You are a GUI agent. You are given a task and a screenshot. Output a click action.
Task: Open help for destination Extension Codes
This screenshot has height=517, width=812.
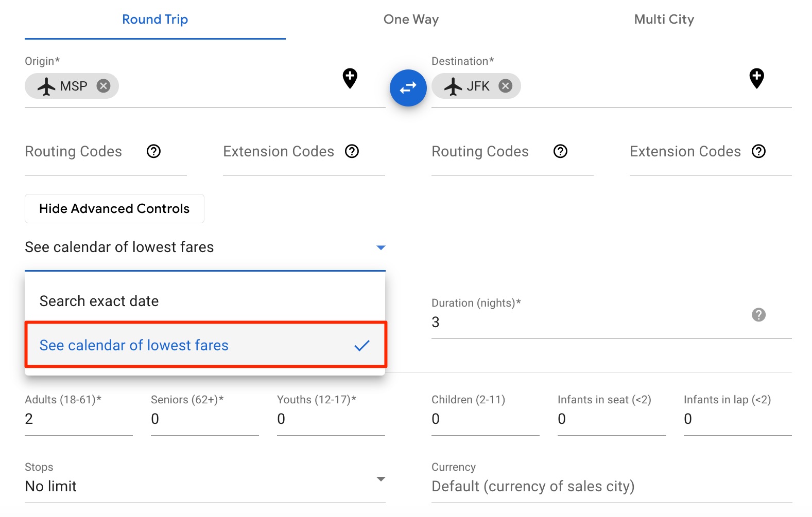point(758,151)
